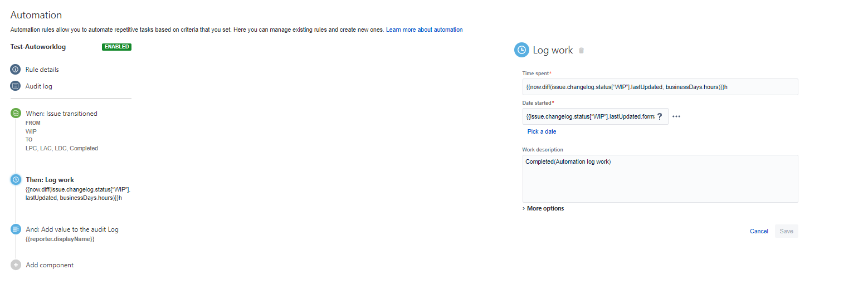Viewport: 868px width, 289px height.
Task: Click the help question mark in Date started
Action: tap(660, 116)
